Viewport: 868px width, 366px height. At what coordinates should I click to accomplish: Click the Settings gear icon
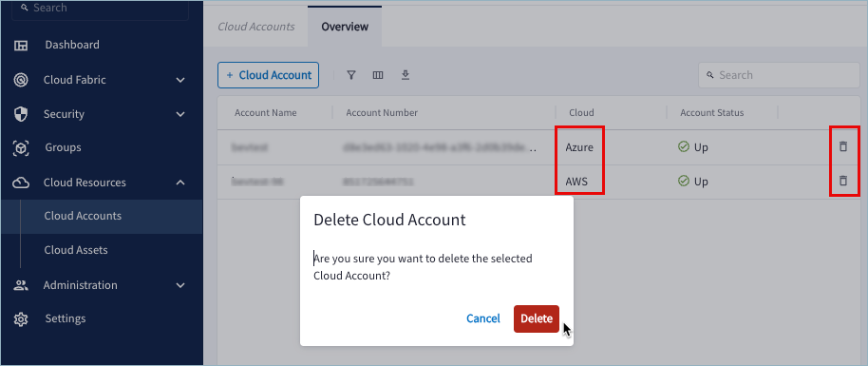point(21,319)
